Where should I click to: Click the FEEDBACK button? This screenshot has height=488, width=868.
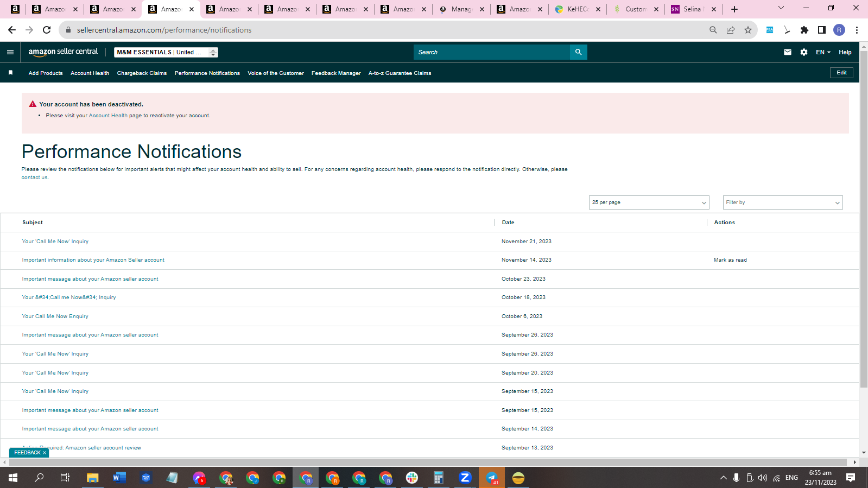[x=27, y=453]
